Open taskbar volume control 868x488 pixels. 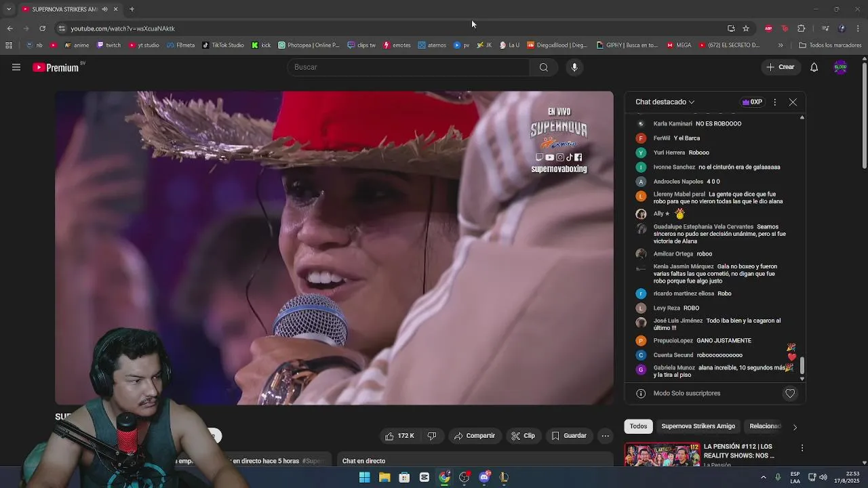(x=823, y=477)
